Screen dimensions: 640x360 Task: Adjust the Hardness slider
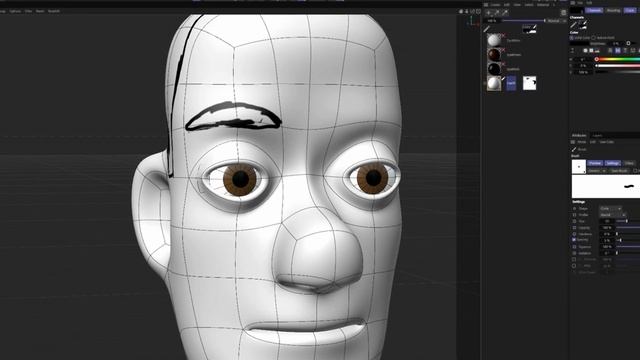(x=628, y=234)
